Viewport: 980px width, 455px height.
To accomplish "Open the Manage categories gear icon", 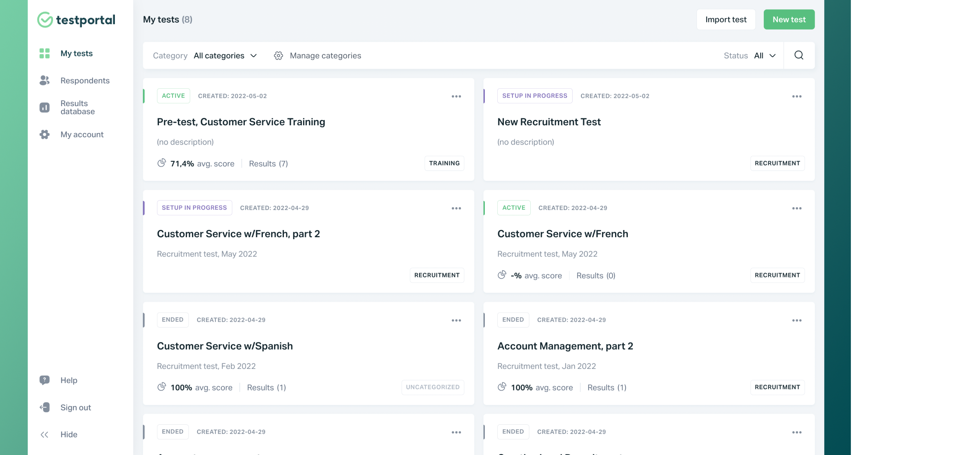I will 279,56.
